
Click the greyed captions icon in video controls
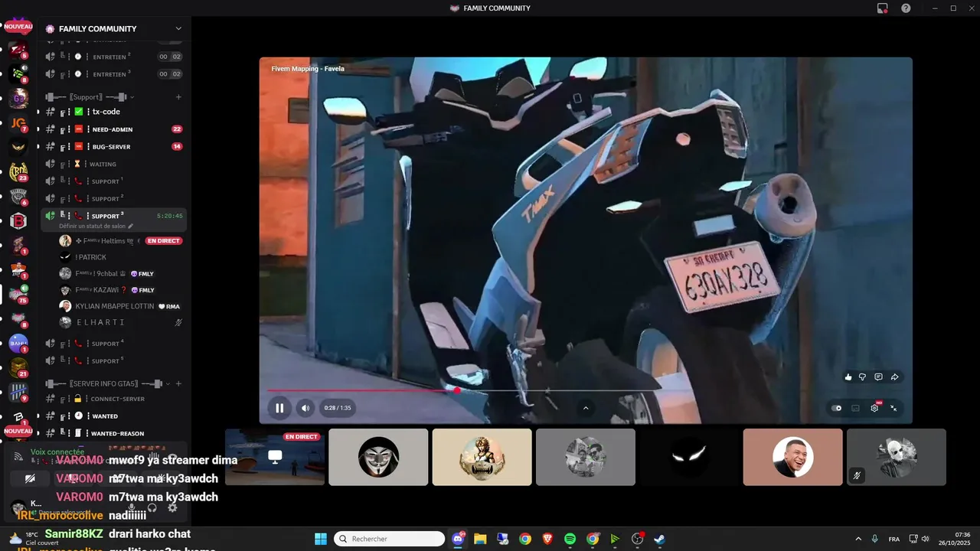[x=855, y=408]
